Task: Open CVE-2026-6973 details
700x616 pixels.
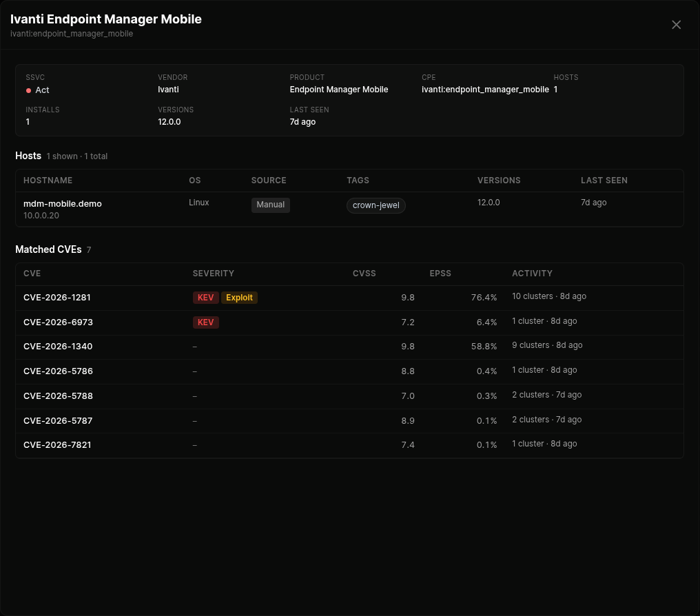Action: (58, 322)
